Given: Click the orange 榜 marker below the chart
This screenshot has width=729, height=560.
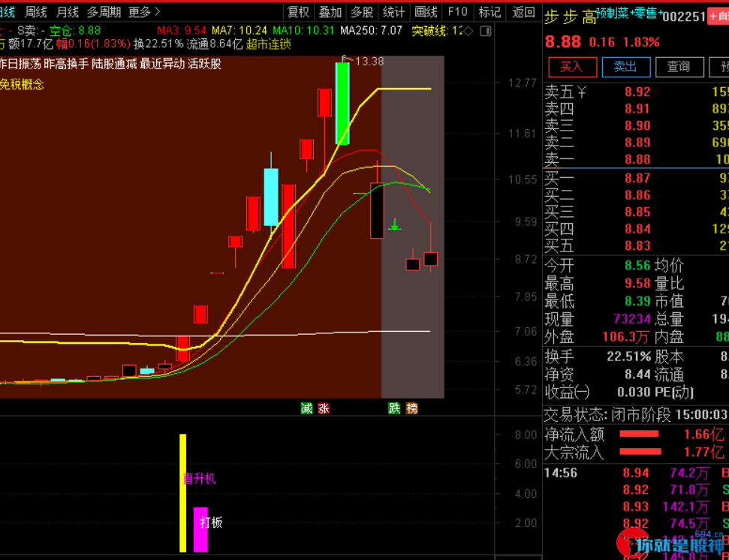Looking at the screenshot, I should coord(412,408).
